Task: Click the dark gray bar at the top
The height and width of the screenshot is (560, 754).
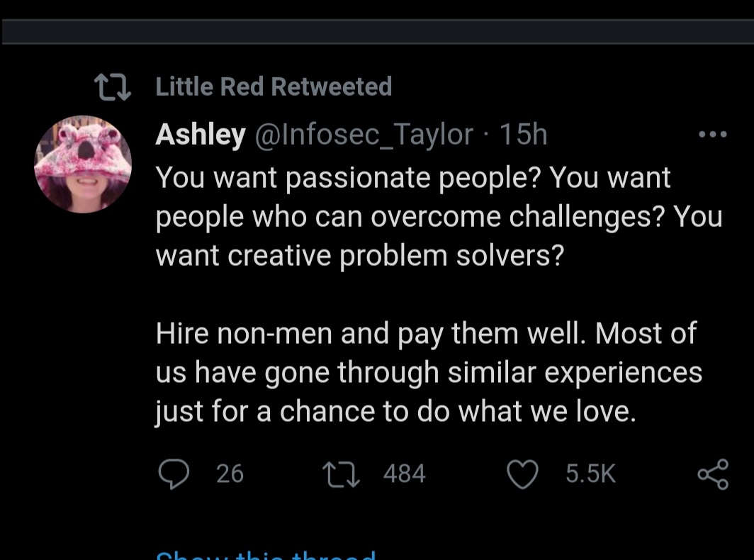Action: pyautogui.click(x=378, y=32)
